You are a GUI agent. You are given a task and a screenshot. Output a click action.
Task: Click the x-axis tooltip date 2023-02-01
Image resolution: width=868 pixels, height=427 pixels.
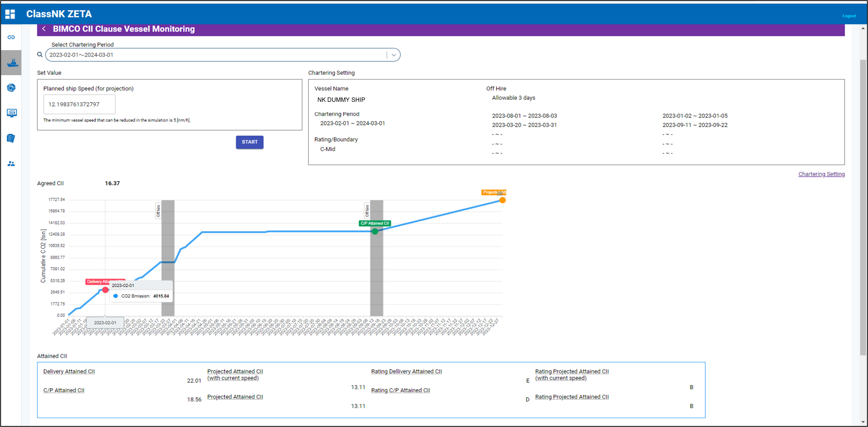[105, 323]
